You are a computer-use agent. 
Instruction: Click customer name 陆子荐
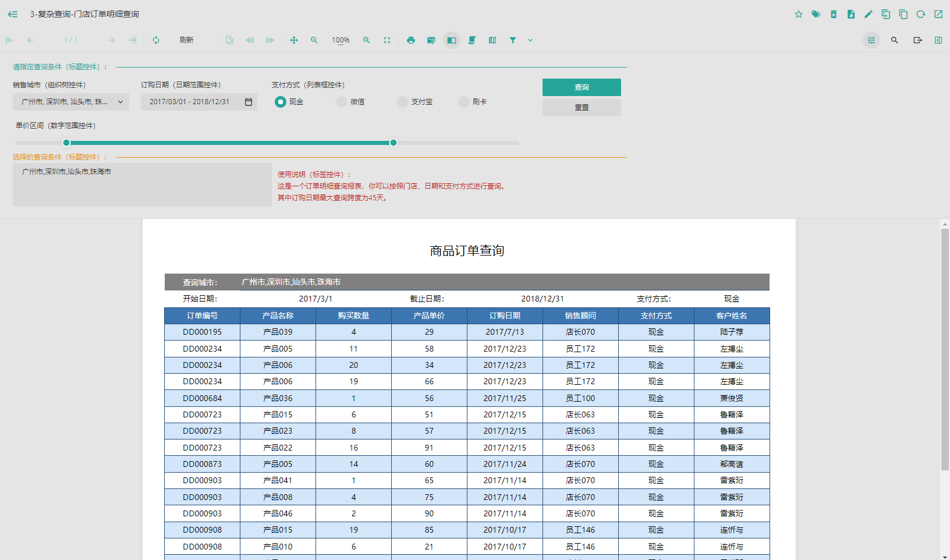click(732, 332)
